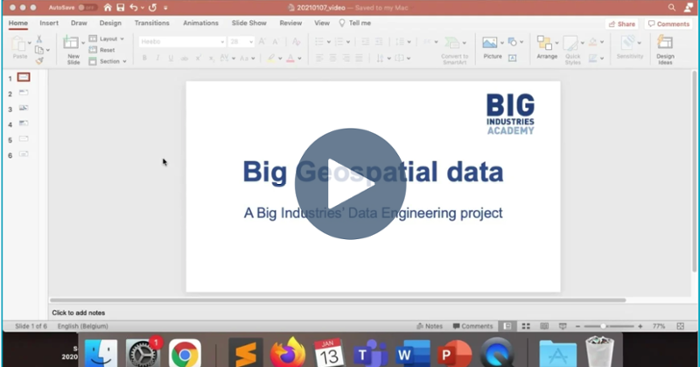700x367 pixels.
Task: Open the undo history dropdown arrow
Action: coord(142,8)
